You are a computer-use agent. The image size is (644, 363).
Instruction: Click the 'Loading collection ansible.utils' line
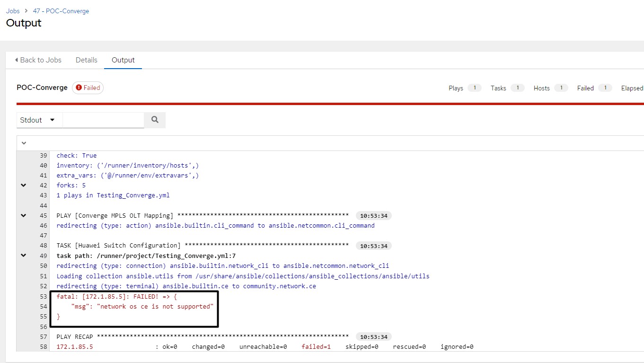pyautogui.click(x=243, y=276)
